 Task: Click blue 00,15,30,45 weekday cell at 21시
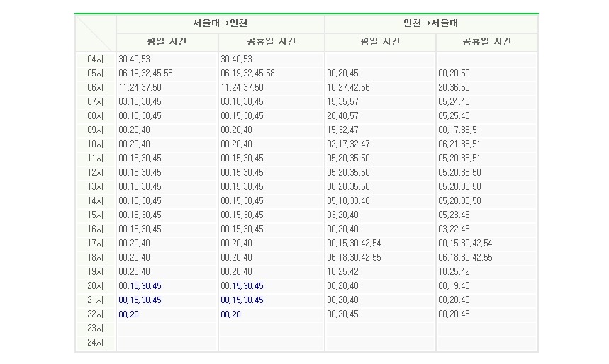(140, 300)
